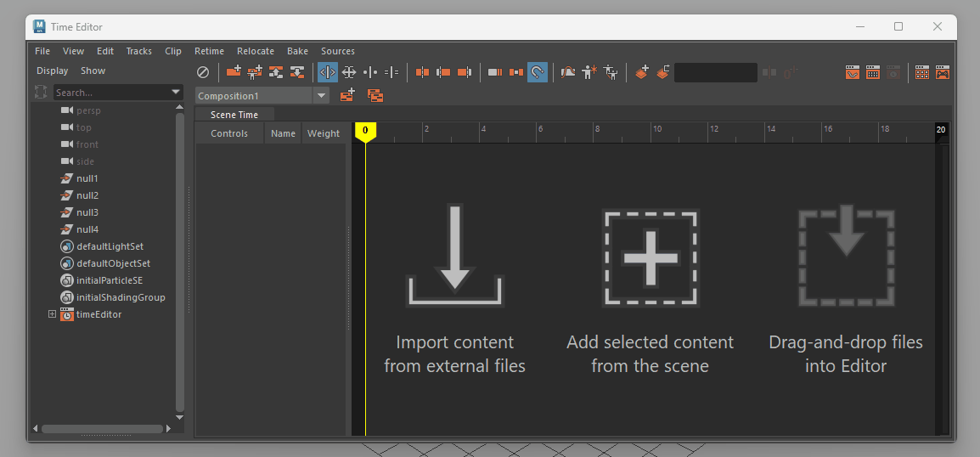The height and width of the screenshot is (457, 980).
Task: Click the add layer with plus icon
Action: [642, 73]
